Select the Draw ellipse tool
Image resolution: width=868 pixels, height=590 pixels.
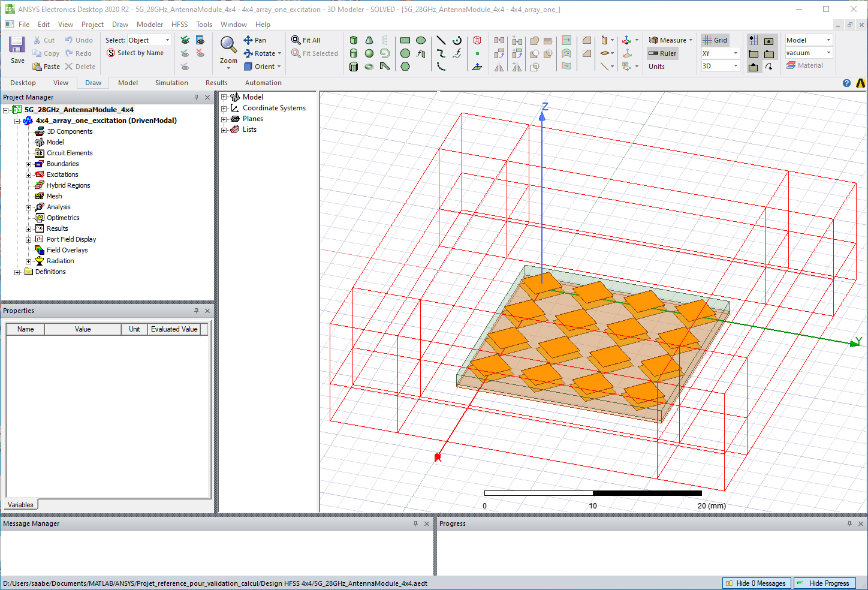(421, 40)
